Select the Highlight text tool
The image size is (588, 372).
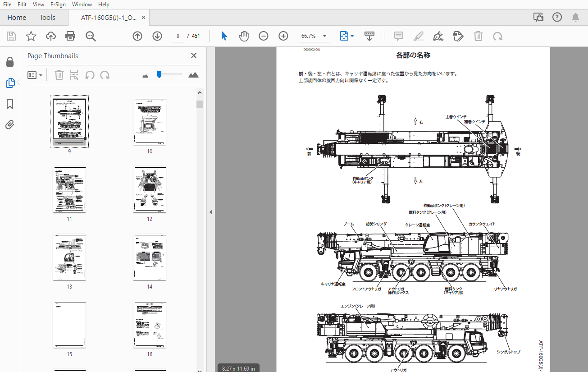click(x=419, y=36)
